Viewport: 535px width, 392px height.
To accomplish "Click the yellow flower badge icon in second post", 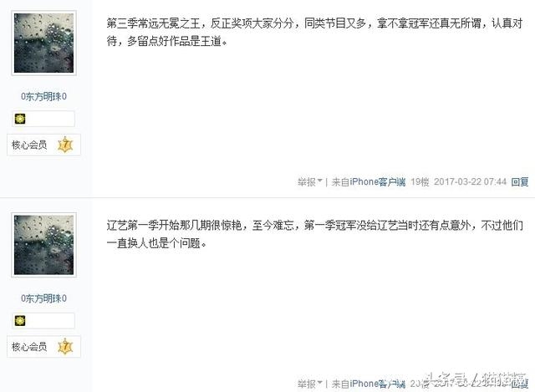I will 20,321.
